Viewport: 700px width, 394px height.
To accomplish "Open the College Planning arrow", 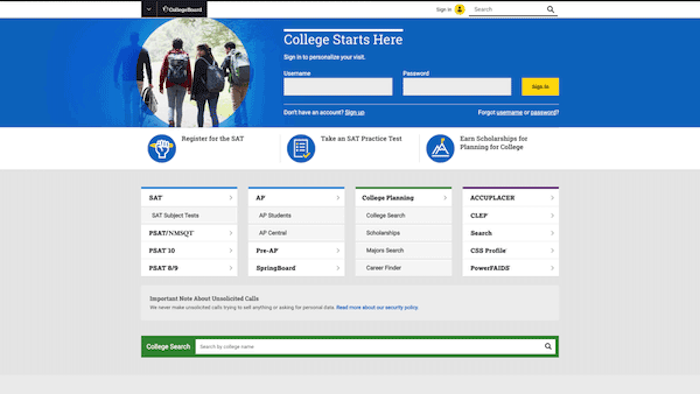I will [x=445, y=198].
